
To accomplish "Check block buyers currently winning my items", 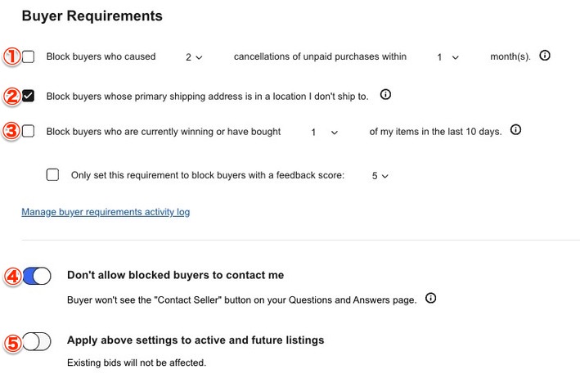I will coord(29,131).
